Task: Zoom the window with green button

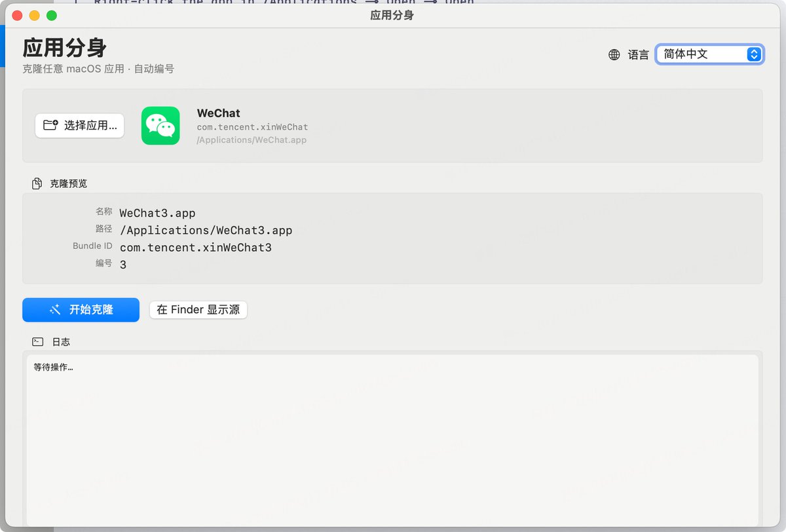Action: point(52,15)
